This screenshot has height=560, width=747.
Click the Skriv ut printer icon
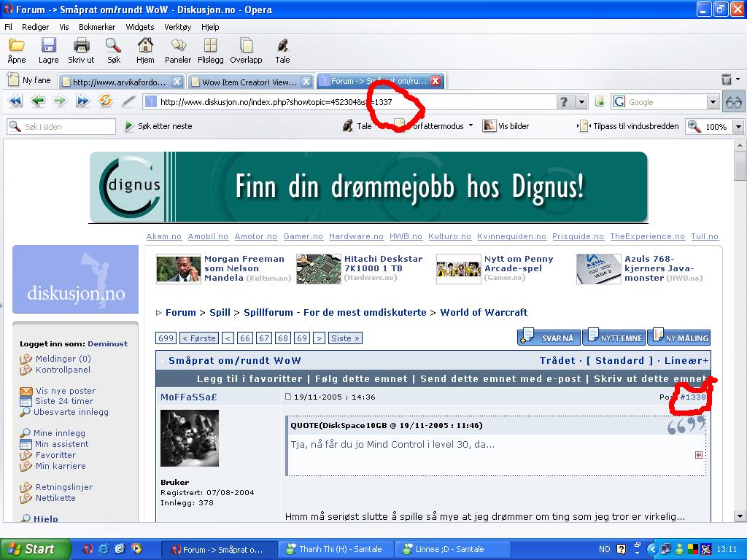pos(82,45)
